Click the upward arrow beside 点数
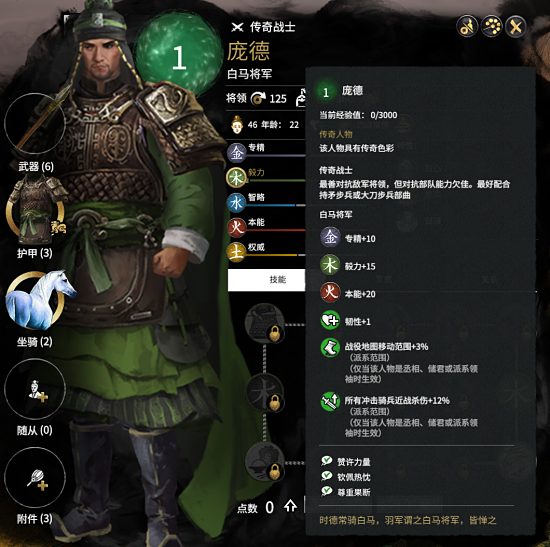The width and height of the screenshot is (550, 547). (290, 506)
